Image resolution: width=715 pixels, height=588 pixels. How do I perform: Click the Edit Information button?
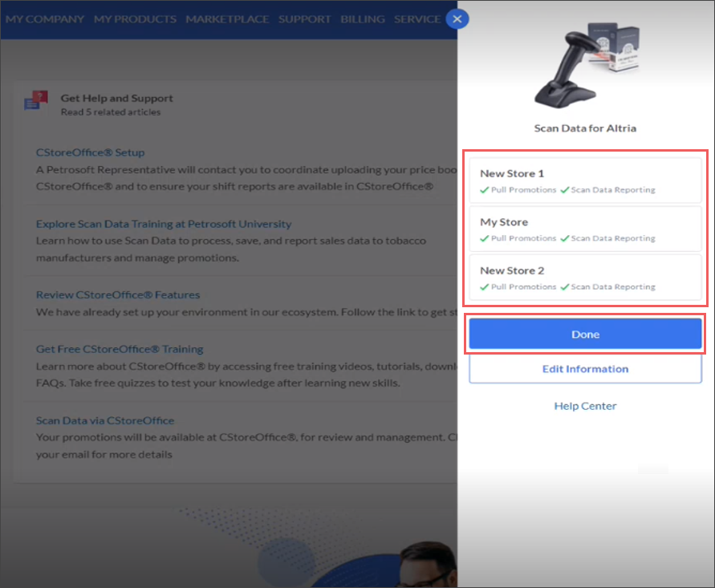point(585,369)
